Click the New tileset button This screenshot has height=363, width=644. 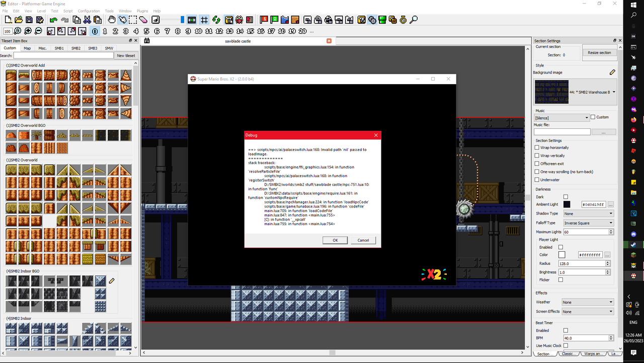point(126,56)
